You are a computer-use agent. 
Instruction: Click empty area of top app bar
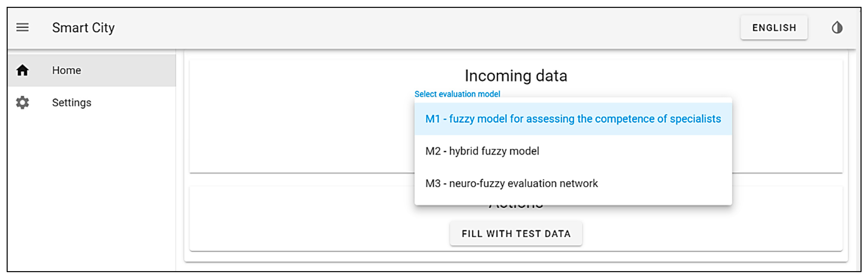[404, 28]
